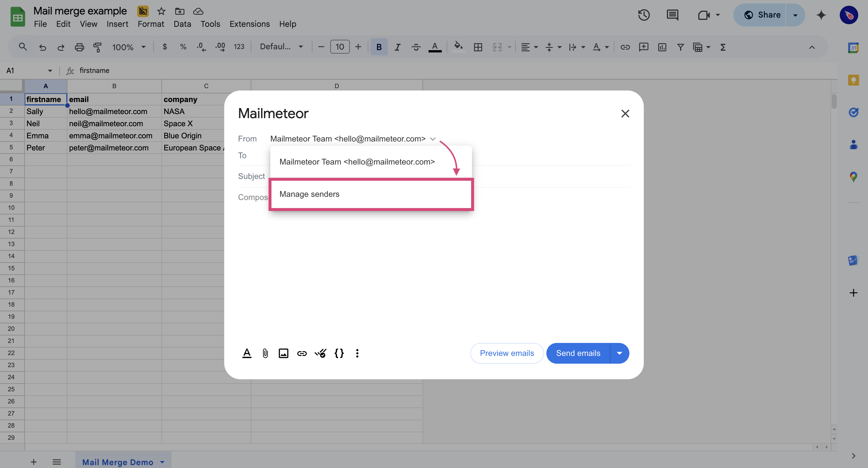Screen dimensions: 868x468
Task: Open Google Keep side panel icon
Action: 853,80
